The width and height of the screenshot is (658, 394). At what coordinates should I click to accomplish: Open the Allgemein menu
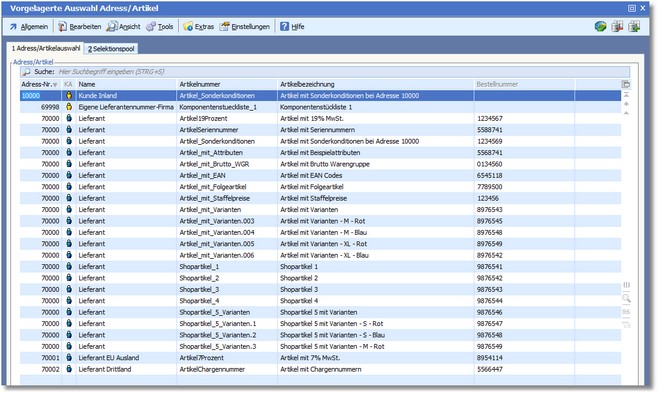pos(29,26)
